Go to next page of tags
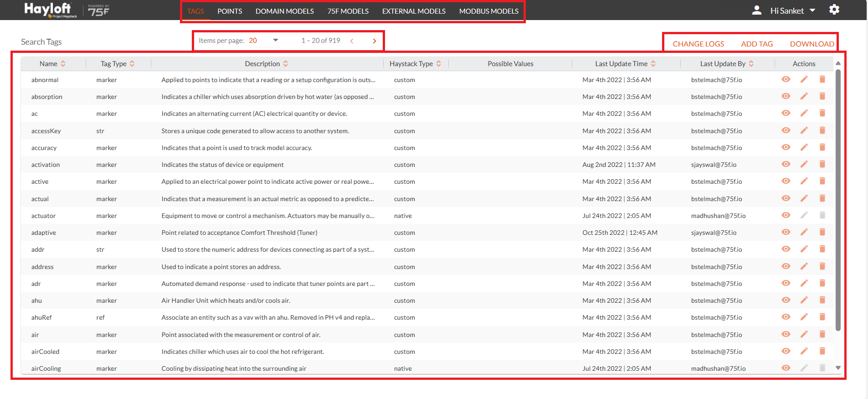868x399 pixels. 375,41
